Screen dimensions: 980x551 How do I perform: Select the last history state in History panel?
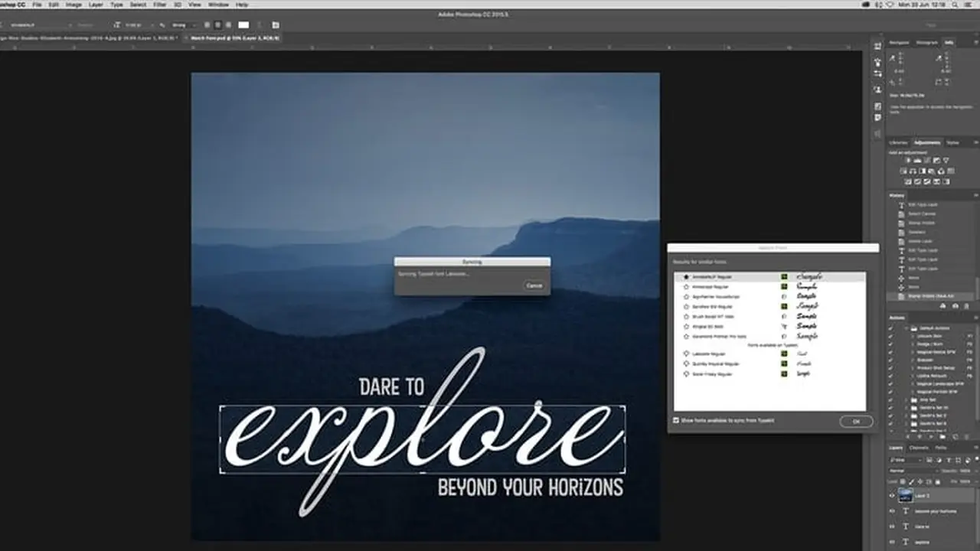(931, 296)
